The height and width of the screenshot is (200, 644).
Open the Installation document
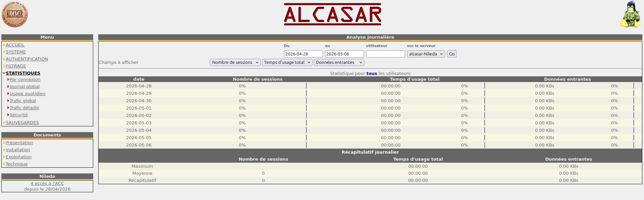[x=18, y=150]
